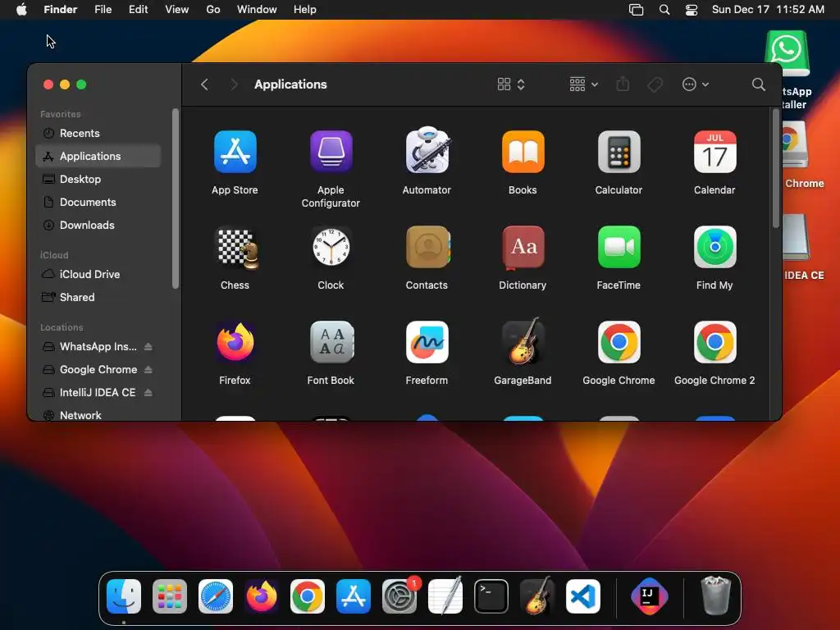
Task: Open Launchpad from the Dock
Action: pos(170,596)
